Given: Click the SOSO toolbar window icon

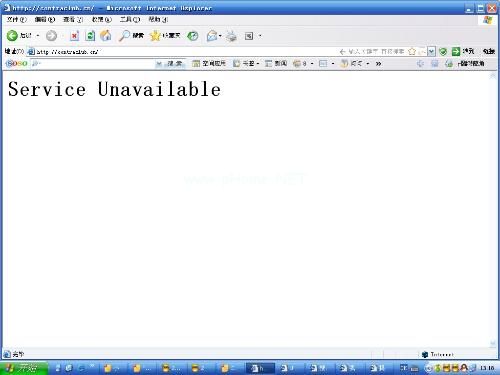Looking at the screenshot, I should (x=323, y=63).
